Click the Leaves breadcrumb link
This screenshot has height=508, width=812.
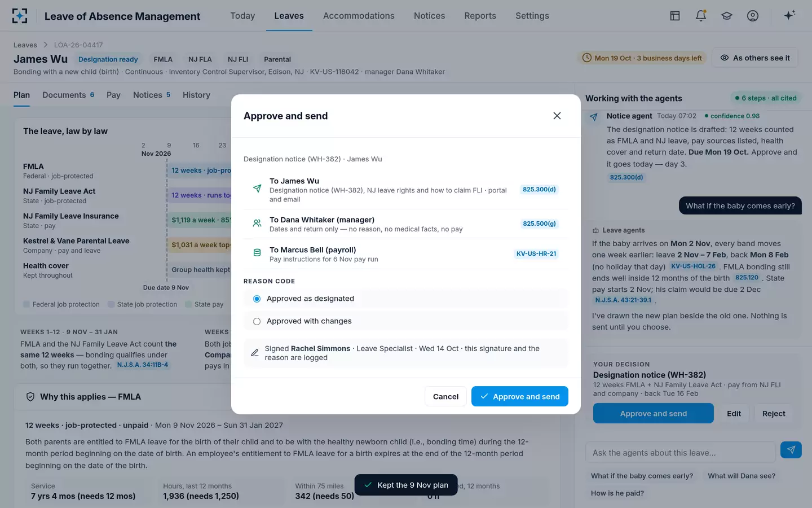(x=25, y=45)
